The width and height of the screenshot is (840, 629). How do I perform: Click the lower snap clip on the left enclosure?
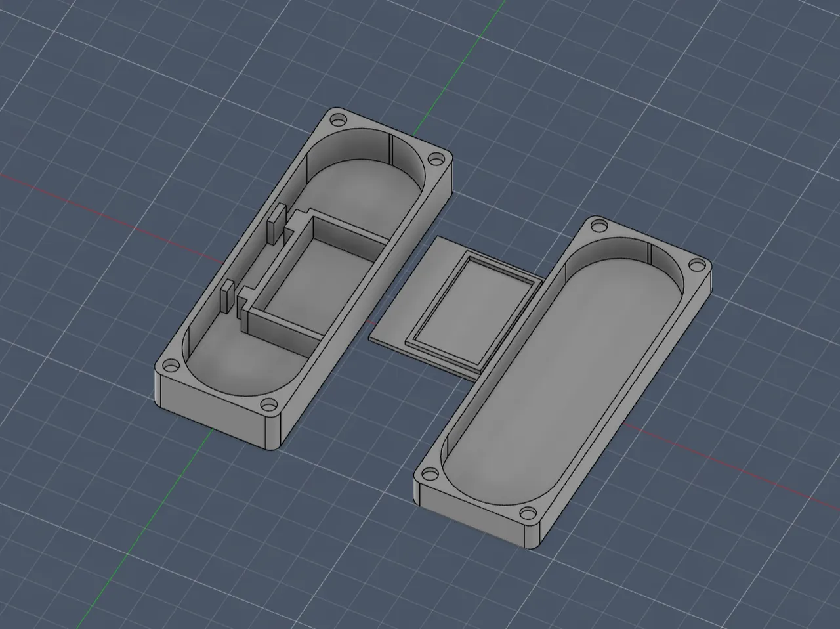(227, 297)
